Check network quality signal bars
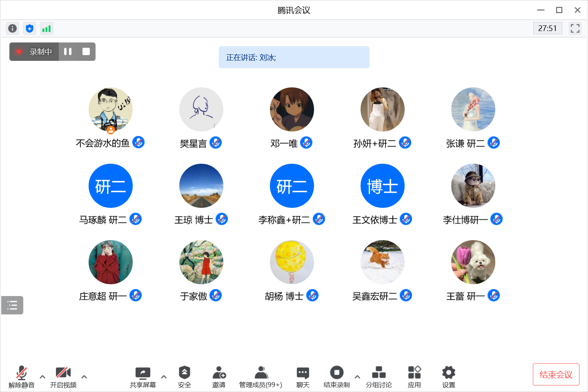This screenshot has width=588, height=392. (x=46, y=28)
